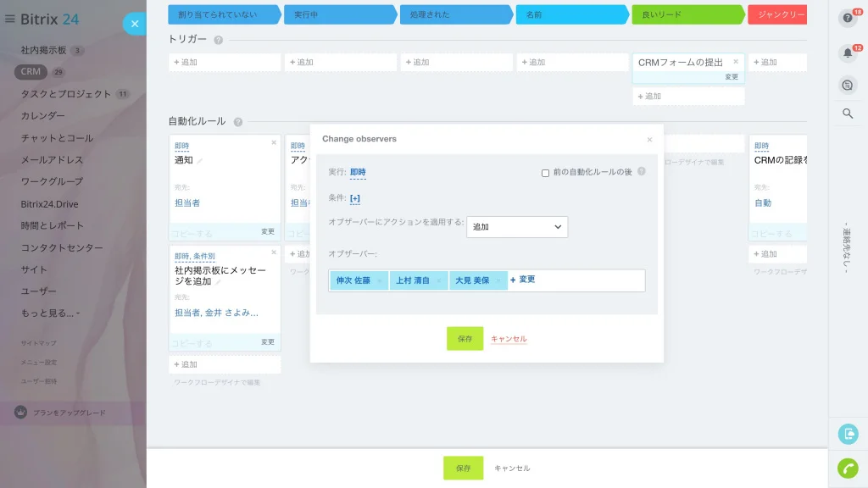This screenshot has height=488, width=868.
Task: Close the slider with the blue X button
Action: 135,24
